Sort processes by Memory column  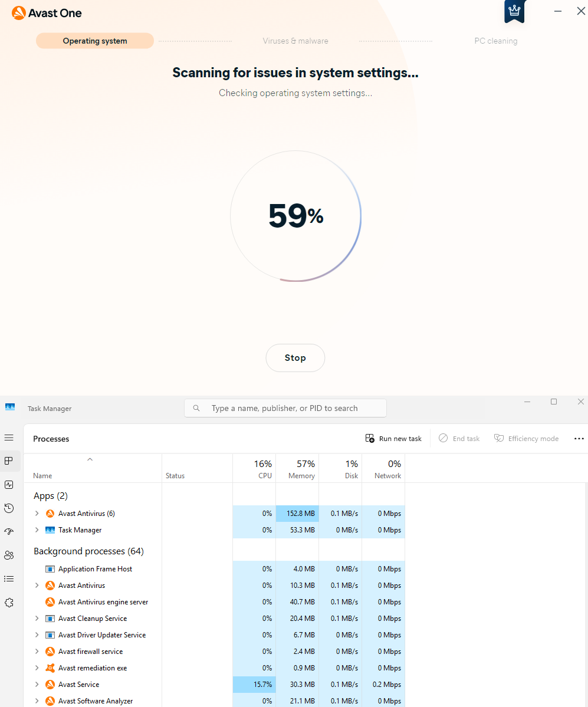pos(297,469)
